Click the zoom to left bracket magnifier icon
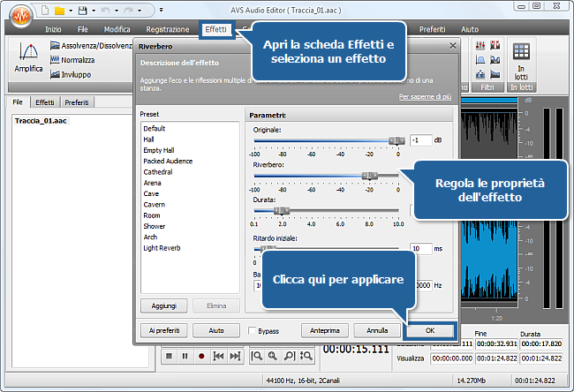The image size is (574, 392). pyautogui.click(x=257, y=356)
